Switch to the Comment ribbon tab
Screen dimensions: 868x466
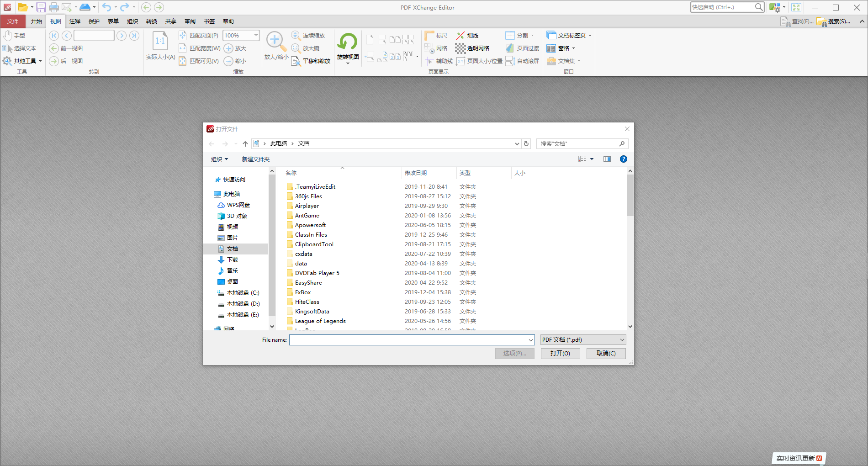[75, 21]
